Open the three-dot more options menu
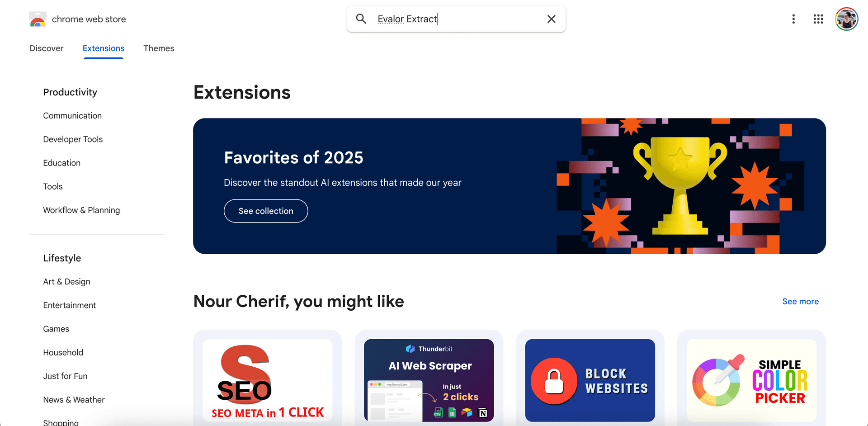Viewport: 868px width, 426px height. coord(793,19)
